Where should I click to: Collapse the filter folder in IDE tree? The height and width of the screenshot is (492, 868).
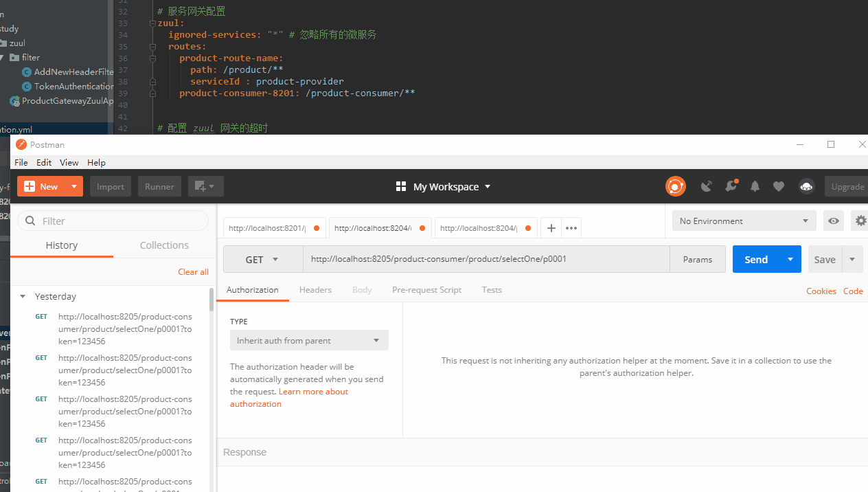(3, 57)
